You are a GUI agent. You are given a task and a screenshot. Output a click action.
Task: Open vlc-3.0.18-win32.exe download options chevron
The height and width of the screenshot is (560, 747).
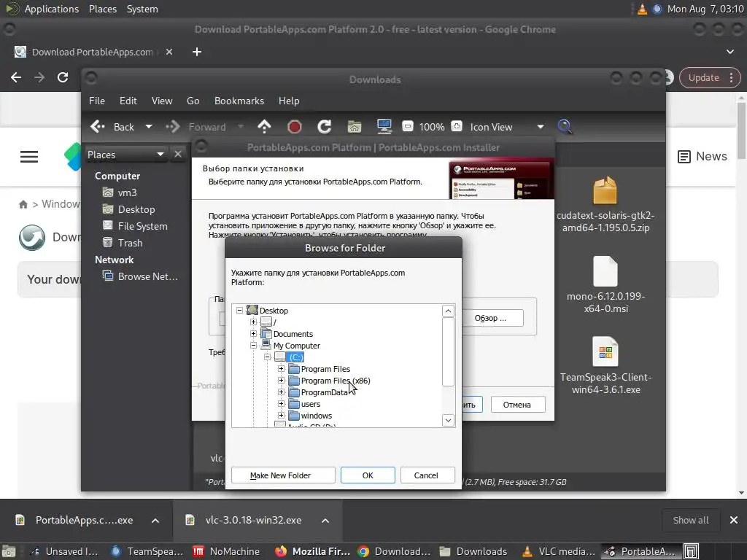click(325, 521)
